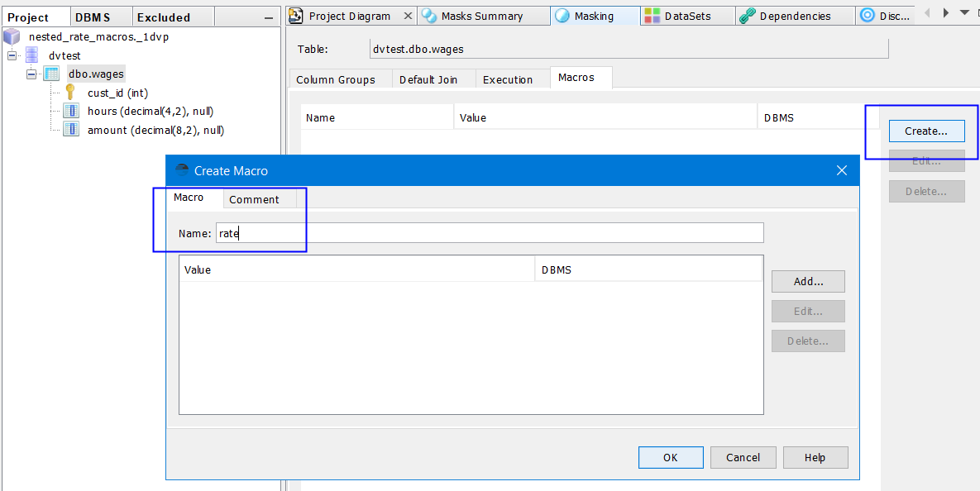Show previous editor tabs with left arrow
Viewport: 980px width, 491px height.
click(x=926, y=12)
